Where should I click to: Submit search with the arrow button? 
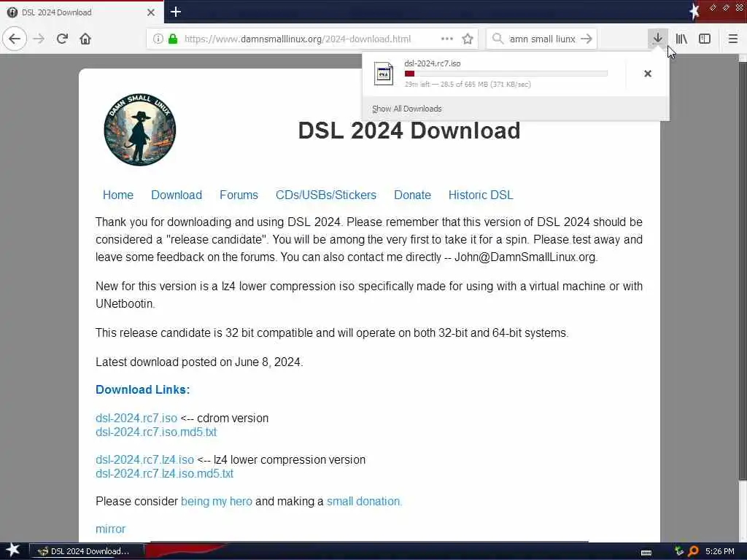[587, 39]
